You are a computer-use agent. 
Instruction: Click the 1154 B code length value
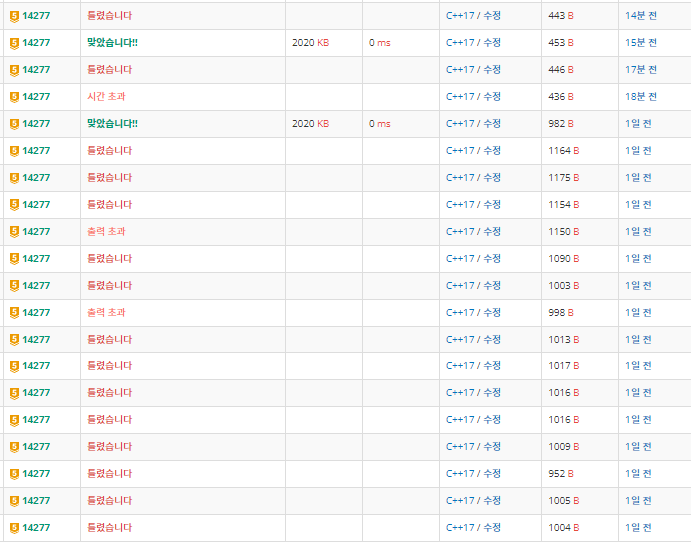click(x=564, y=205)
